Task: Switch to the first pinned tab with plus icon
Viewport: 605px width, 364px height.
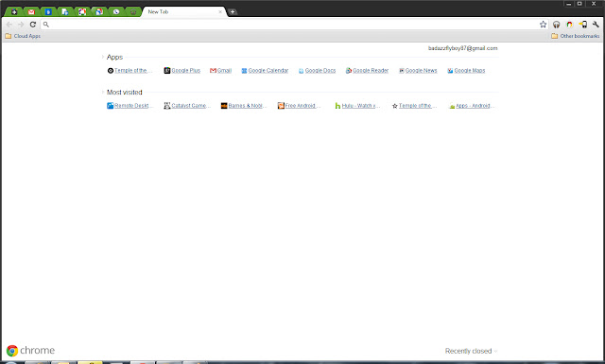Action: 14,12
